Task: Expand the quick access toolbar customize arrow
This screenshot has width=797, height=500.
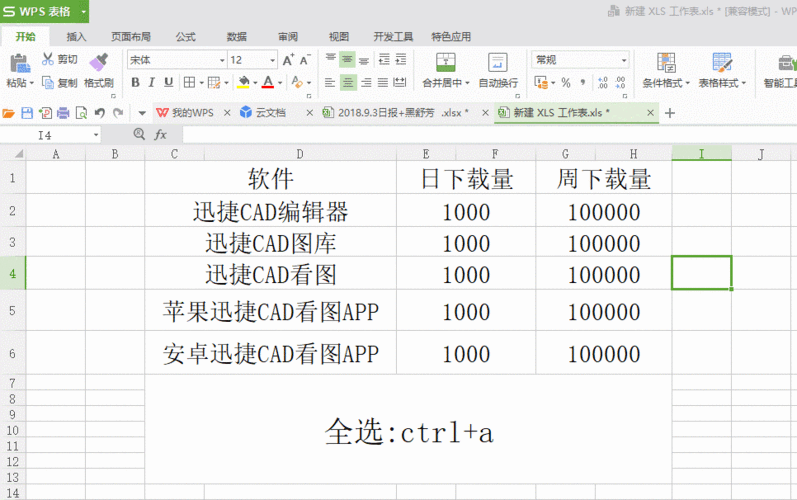Action: click(x=142, y=113)
